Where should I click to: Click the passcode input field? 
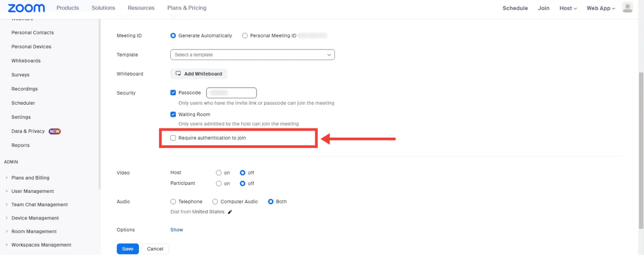coord(231,93)
